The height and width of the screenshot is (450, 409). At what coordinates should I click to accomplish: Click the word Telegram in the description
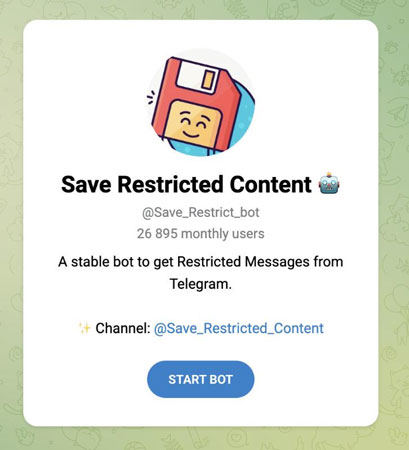tap(201, 284)
